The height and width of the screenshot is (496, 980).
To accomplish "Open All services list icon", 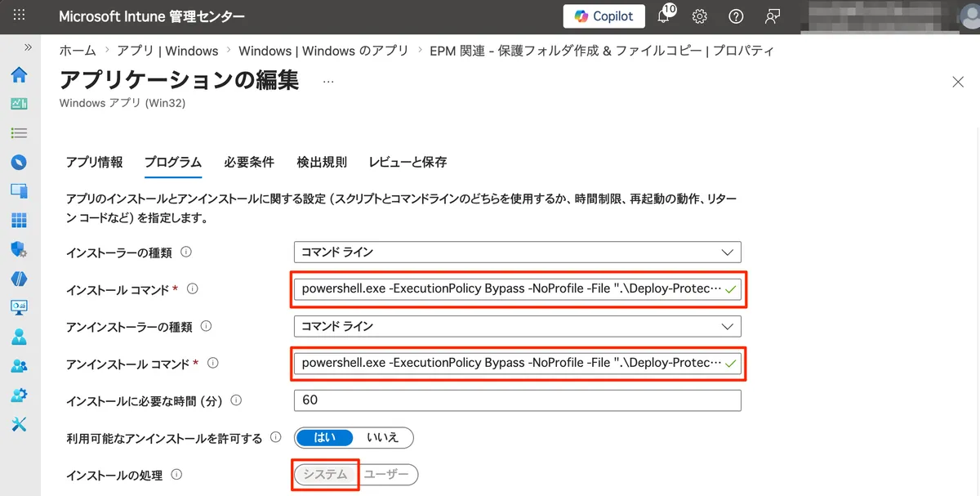I will [x=19, y=132].
